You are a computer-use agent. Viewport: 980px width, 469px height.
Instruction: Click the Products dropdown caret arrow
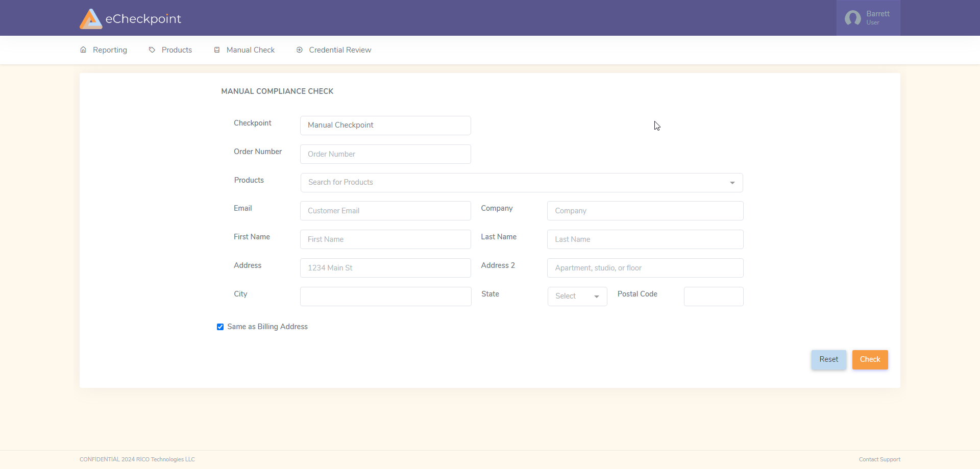[732, 183]
